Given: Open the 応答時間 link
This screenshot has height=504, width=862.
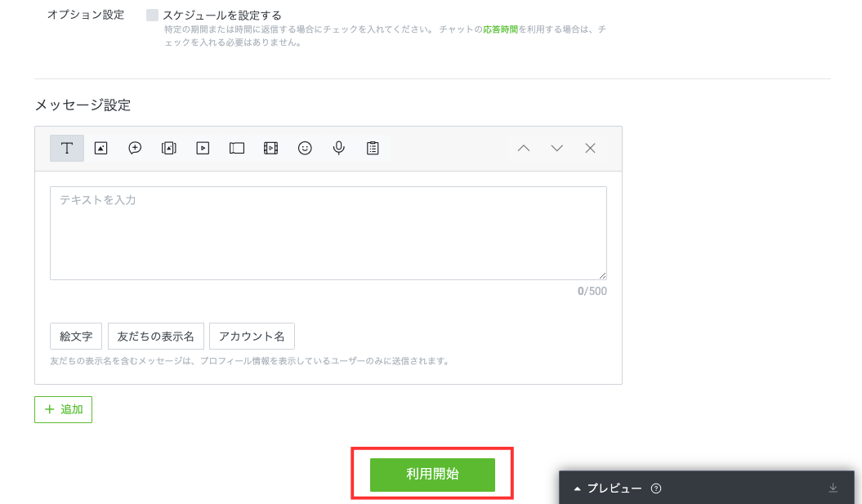Looking at the screenshot, I should coord(500,29).
